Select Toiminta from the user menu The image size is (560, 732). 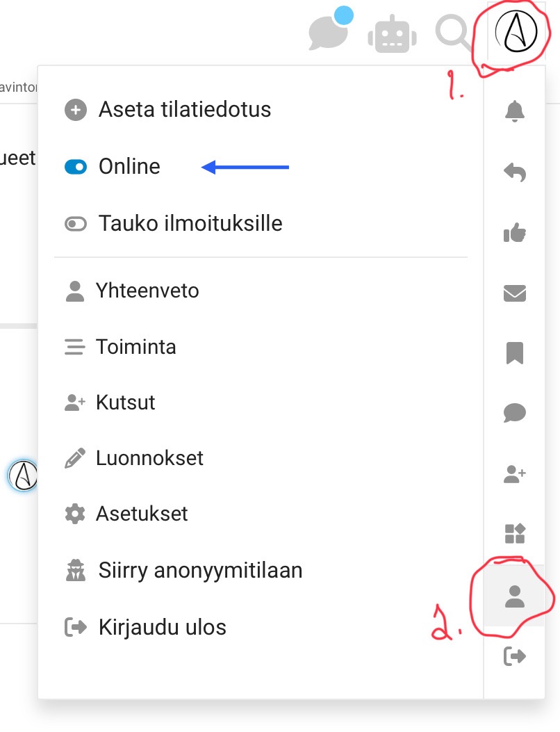point(135,347)
